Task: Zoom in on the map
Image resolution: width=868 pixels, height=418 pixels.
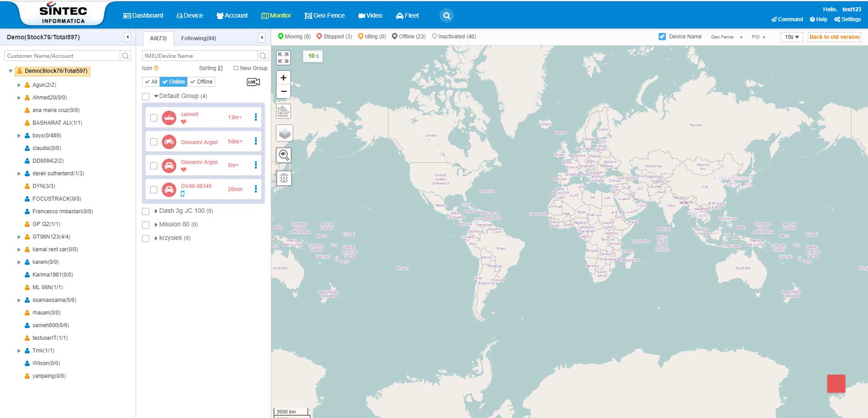Action: tap(283, 78)
